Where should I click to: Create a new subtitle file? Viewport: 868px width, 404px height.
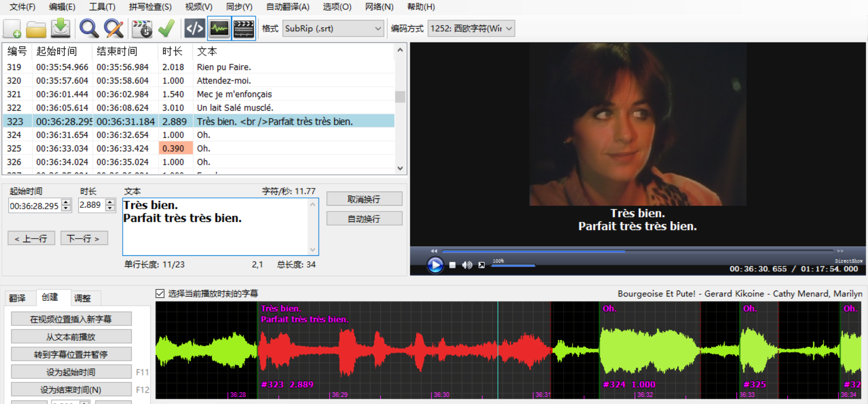(12, 28)
